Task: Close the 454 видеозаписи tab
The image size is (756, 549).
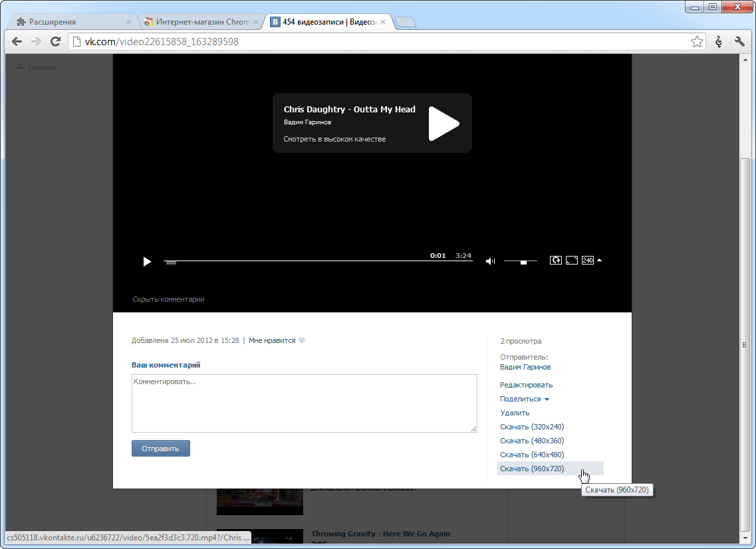Action: [383, 22]
